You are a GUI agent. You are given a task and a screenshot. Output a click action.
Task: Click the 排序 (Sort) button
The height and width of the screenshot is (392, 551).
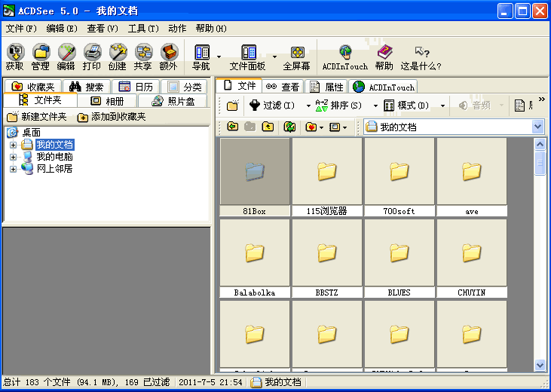click(338, 105)
